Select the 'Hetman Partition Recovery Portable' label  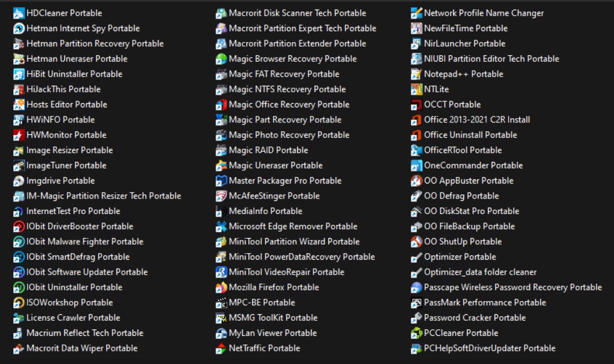point(95,43)
